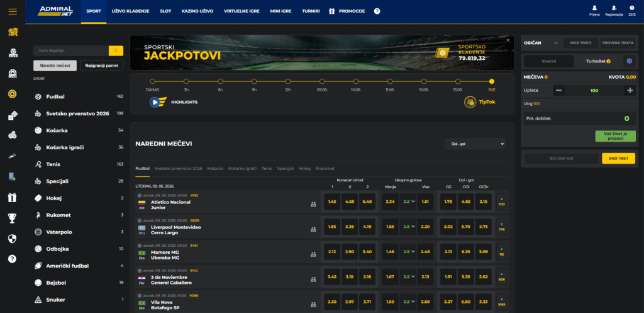
Task: Open live casino via the roulette LIVE icon
Action: (x=13, y=74)
